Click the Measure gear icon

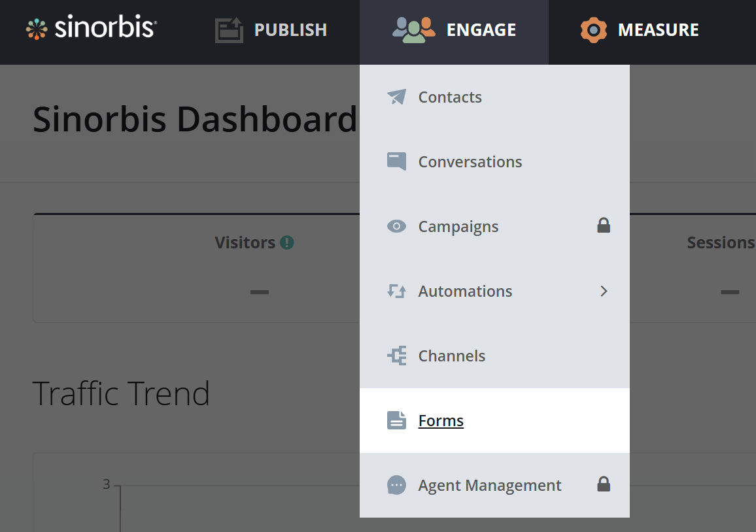click(x=593, y=30)
